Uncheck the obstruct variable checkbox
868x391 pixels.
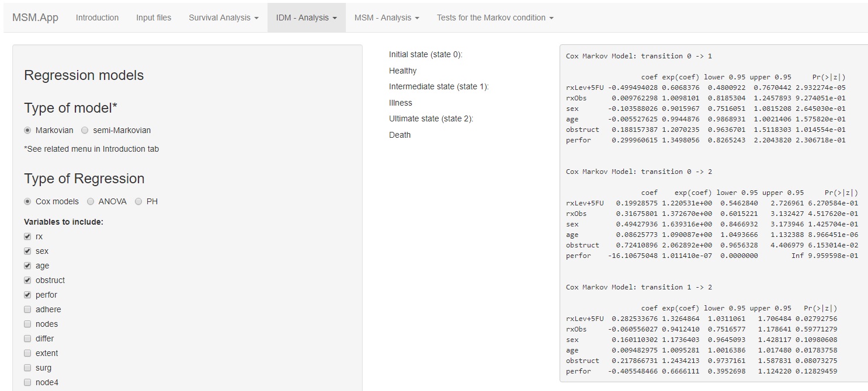point(27,280)
